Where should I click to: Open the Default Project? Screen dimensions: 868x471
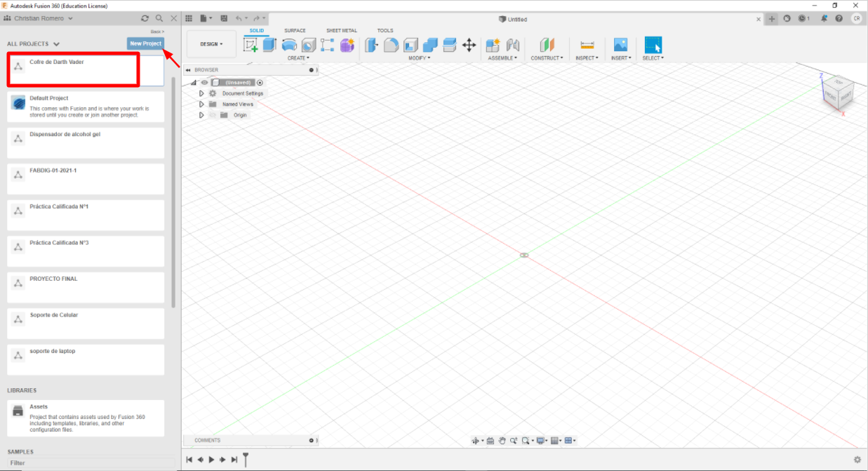coord(86,107)
